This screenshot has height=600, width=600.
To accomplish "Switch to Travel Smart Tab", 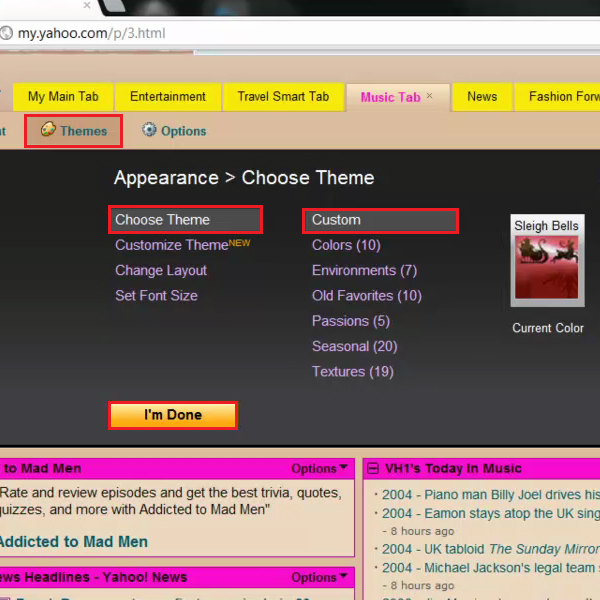I will click(283, 96).
